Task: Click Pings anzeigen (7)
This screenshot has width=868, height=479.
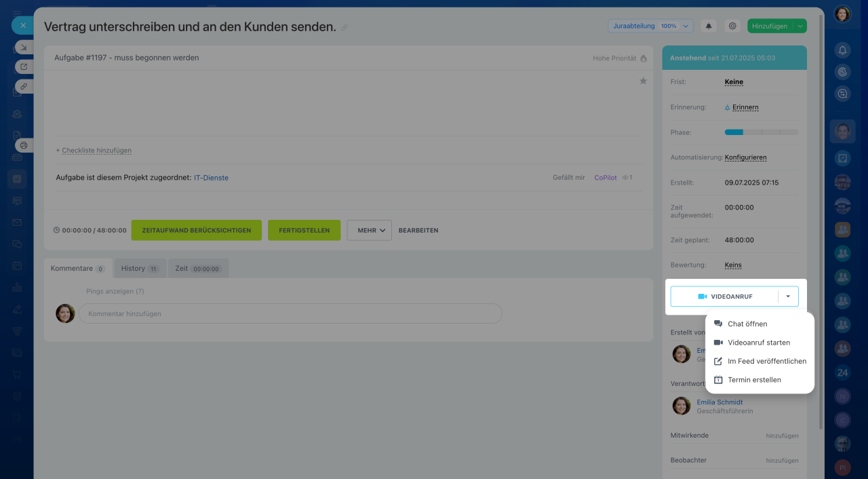Action: click(x=115, y=291)
